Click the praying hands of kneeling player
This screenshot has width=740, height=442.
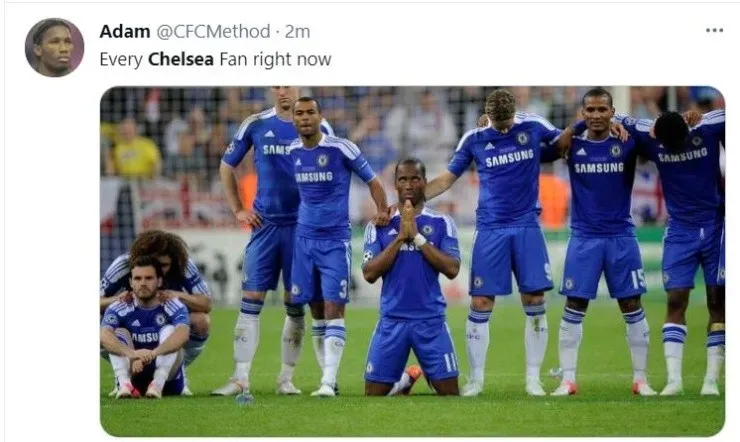point(409,221)
